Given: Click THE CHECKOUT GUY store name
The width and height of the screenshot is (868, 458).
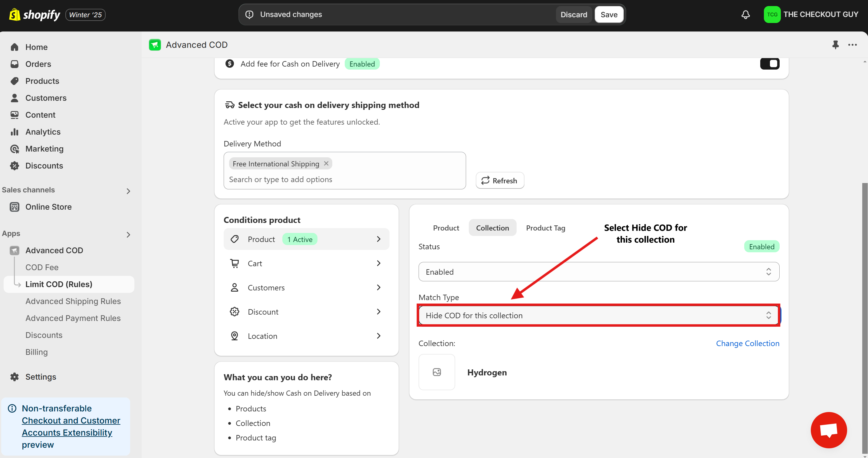Looking at the screenshot, I should tap(820, 15).
